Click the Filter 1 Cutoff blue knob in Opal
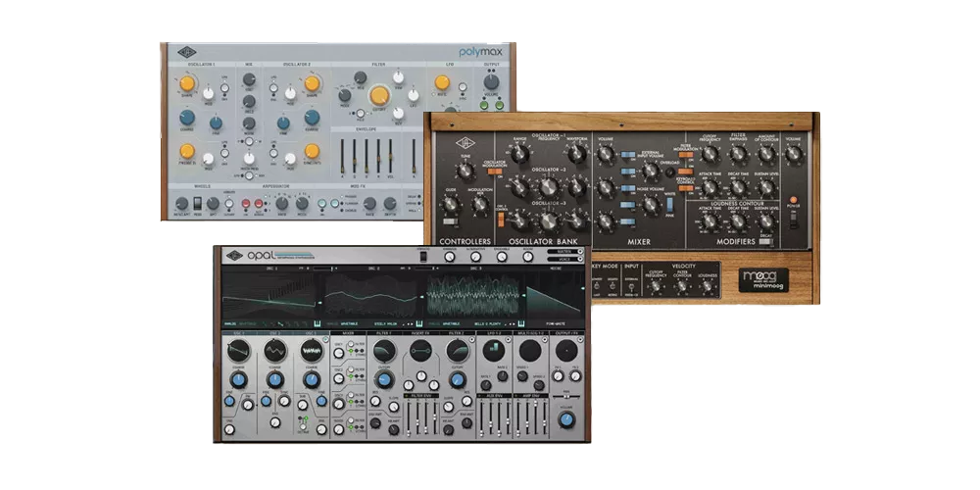 [x=384, y=379]
